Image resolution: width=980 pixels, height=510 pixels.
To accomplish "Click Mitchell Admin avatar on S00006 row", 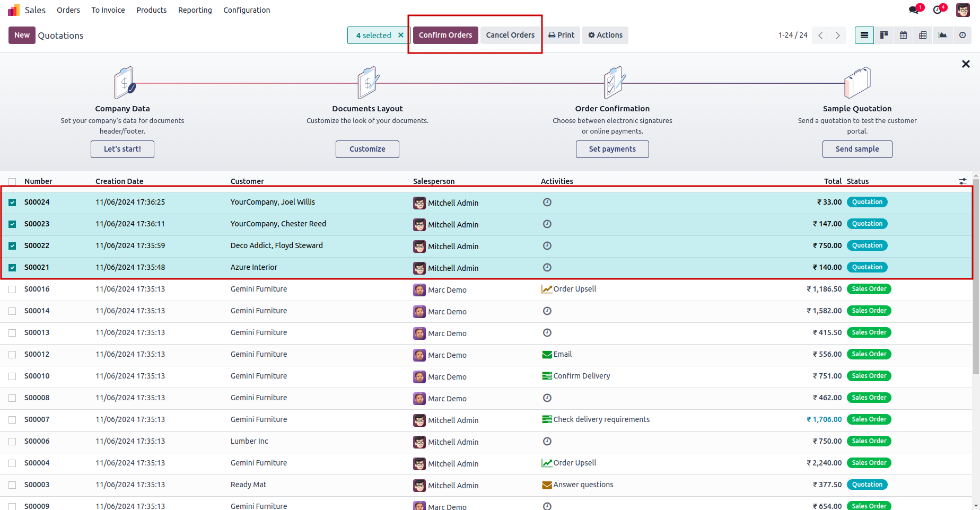I will 419,442.
